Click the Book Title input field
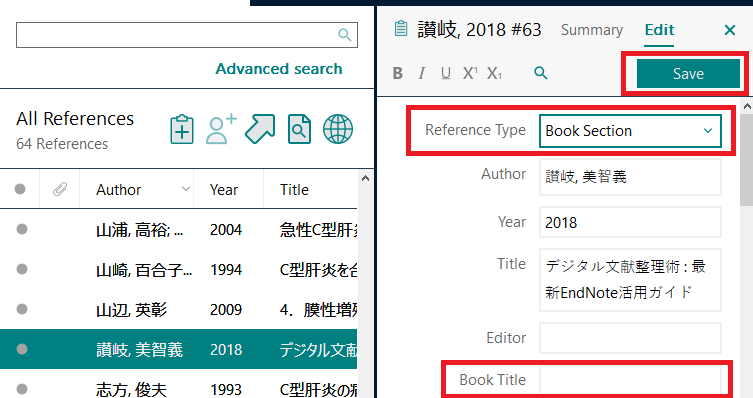Viewport: 753px width, 398px height. point(630,380)
